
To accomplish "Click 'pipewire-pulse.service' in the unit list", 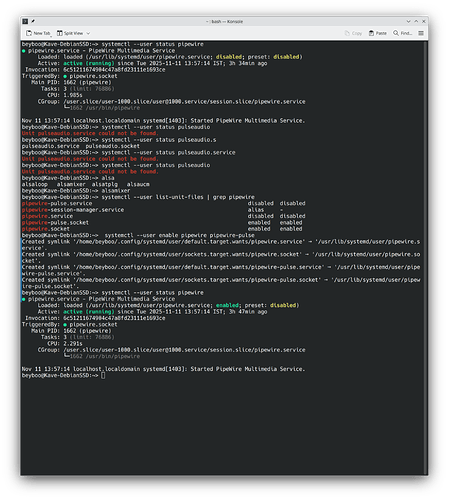I will point(57,203).
